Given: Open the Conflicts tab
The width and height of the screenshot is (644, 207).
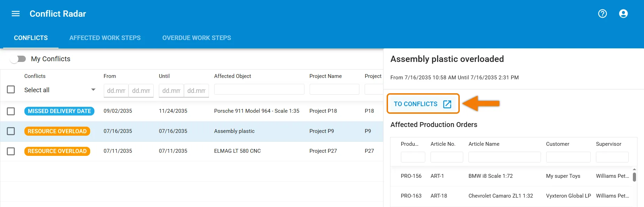Looking at the screenshot, I should pyautogui.click(x=31, y=38).
